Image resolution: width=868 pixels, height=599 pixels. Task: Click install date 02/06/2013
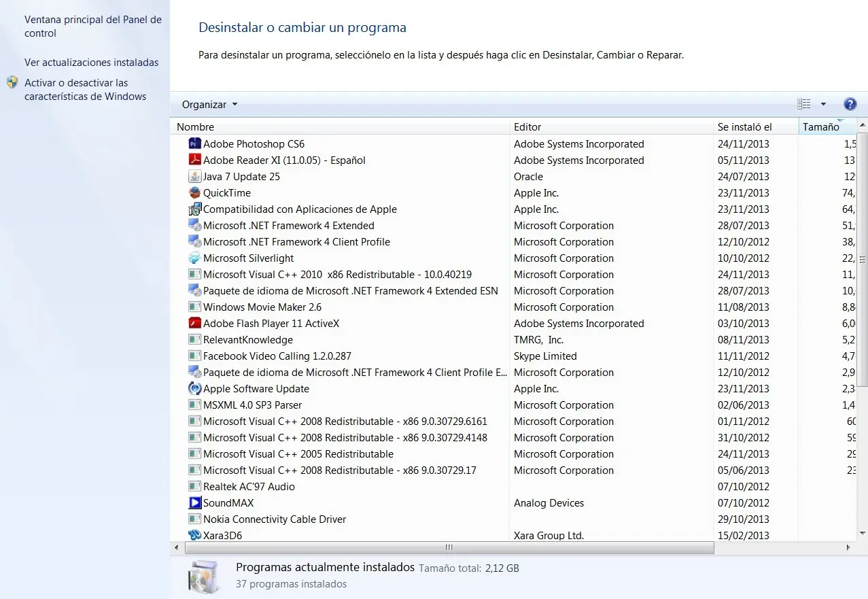click(x=744, y=405)
